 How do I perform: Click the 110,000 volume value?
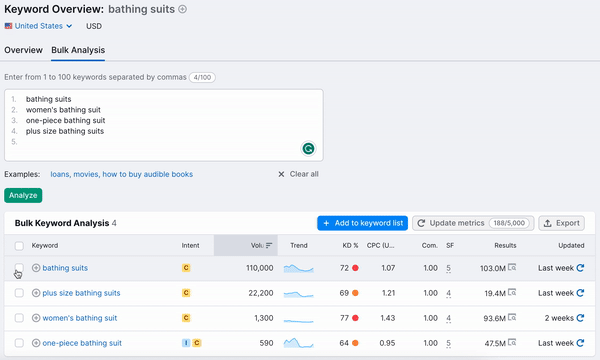click(x=259, y=268)
